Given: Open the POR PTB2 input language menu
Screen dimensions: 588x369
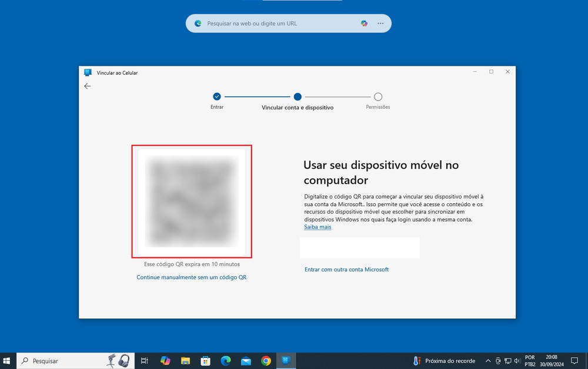Looking at the screenshot, I should click(x=530, y=360).
